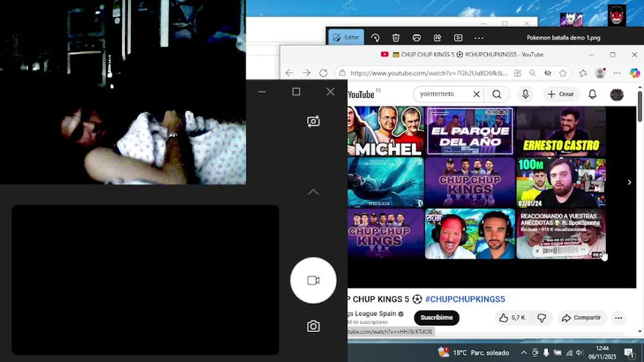Click the Suscribirme button
The height and width of the screenshot is (362, 644).
(436, 318)
